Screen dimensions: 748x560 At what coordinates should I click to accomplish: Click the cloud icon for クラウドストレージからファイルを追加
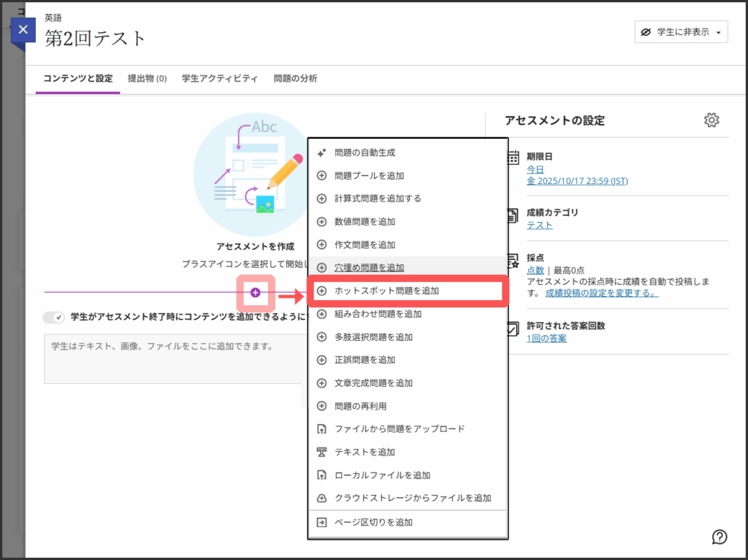tap(321, 498)
